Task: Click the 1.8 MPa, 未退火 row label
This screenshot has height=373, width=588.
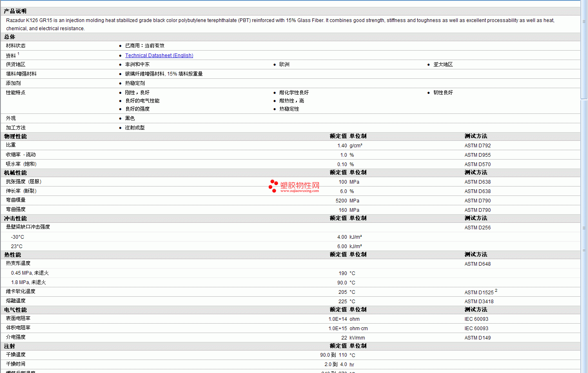Action: pyautogui.click(x=29, y=282)
